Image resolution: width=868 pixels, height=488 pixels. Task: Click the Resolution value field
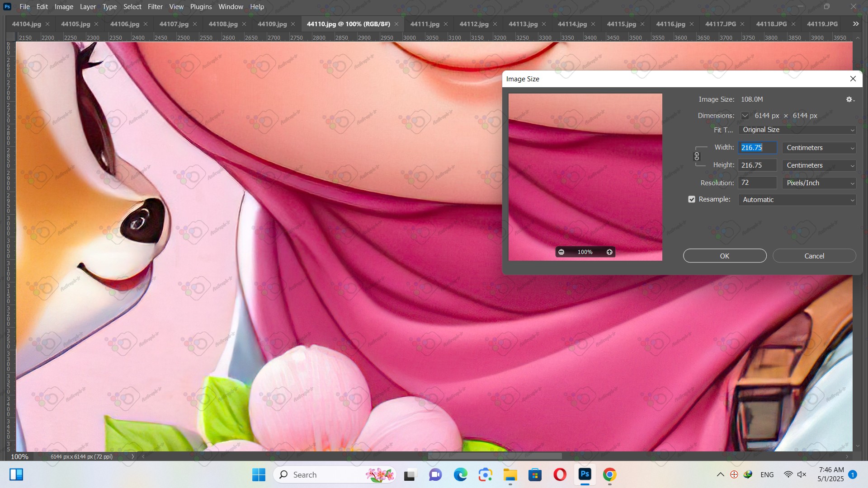click(x=757, y=183)
